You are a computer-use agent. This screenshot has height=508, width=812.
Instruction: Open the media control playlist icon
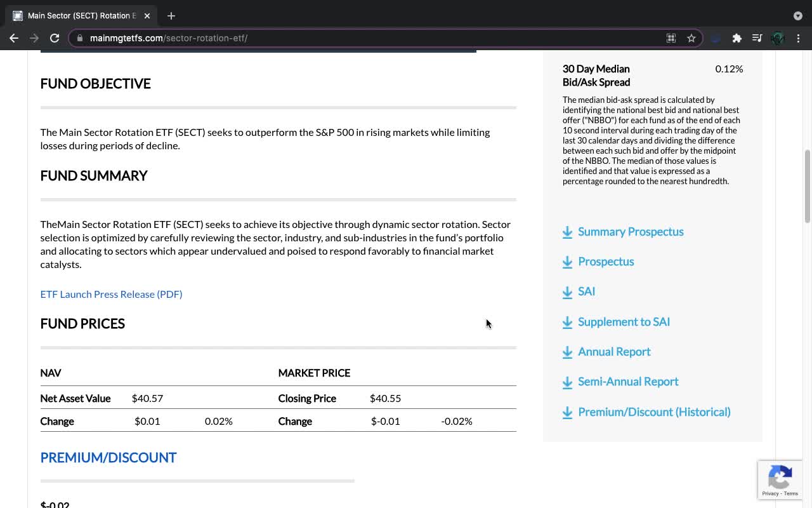click(757, 38)
